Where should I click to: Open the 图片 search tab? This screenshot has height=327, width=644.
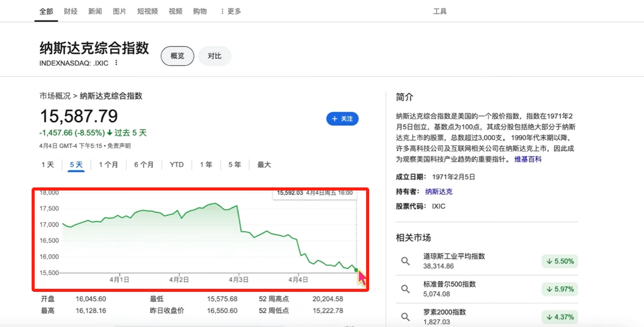click(119, 11)
